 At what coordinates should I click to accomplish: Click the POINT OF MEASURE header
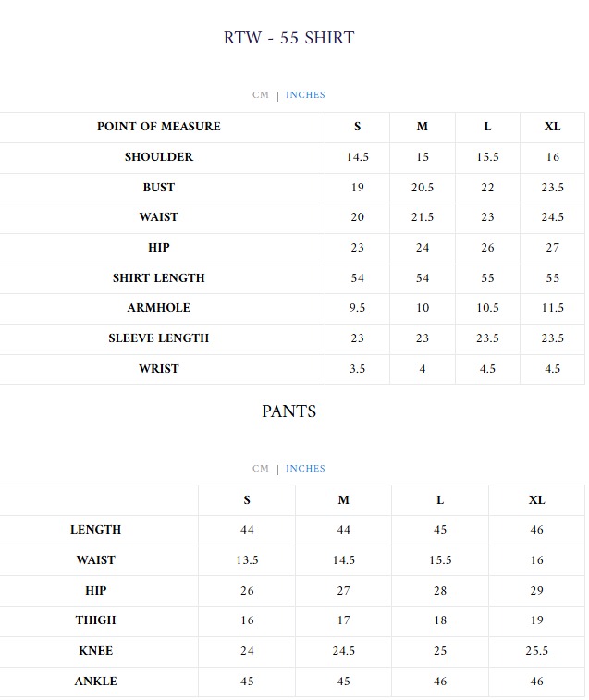pyautogui.click(x=159, y=127)
